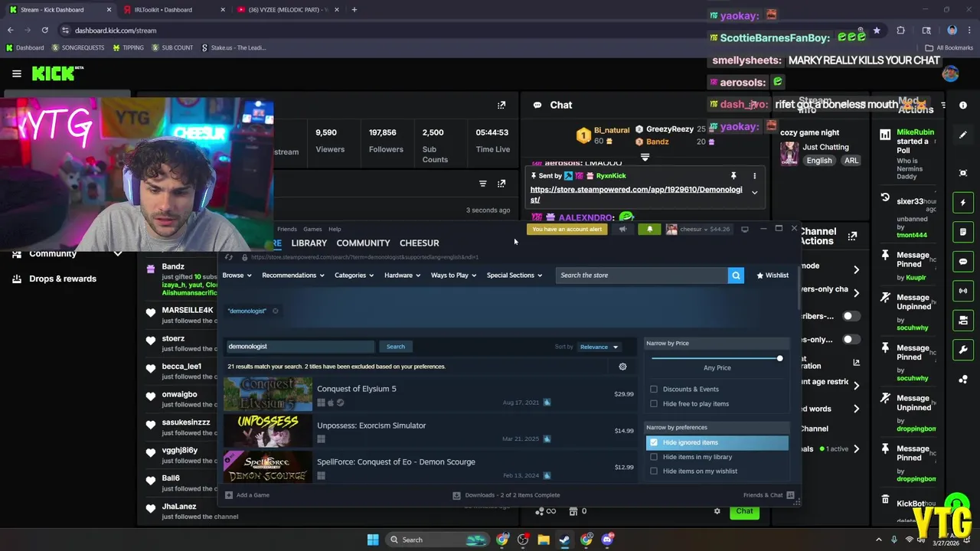The height and width of the screenshot is (551, 980).
Task: Open chat settings gear below chat
Action: point(717,511)
